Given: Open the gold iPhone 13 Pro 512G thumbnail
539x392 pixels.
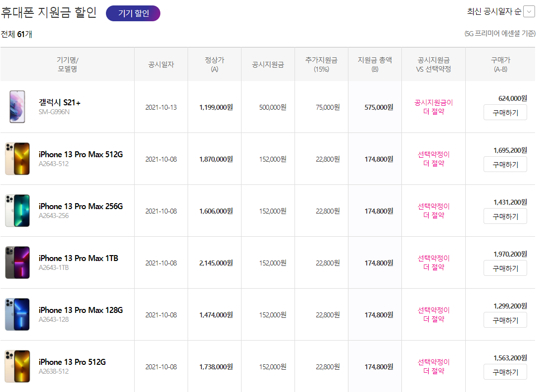Looking at the screenshot, I should pos(17,366).
